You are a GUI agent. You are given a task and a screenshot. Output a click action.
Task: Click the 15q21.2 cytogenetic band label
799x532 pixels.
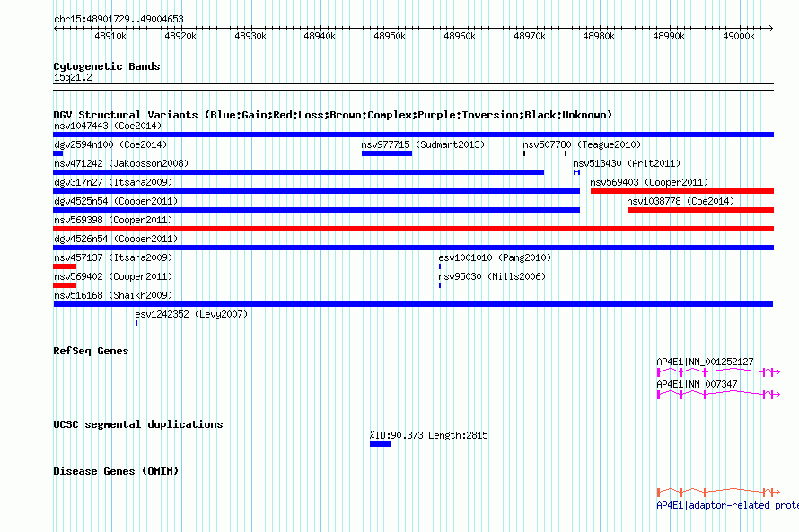click(73, 77)
